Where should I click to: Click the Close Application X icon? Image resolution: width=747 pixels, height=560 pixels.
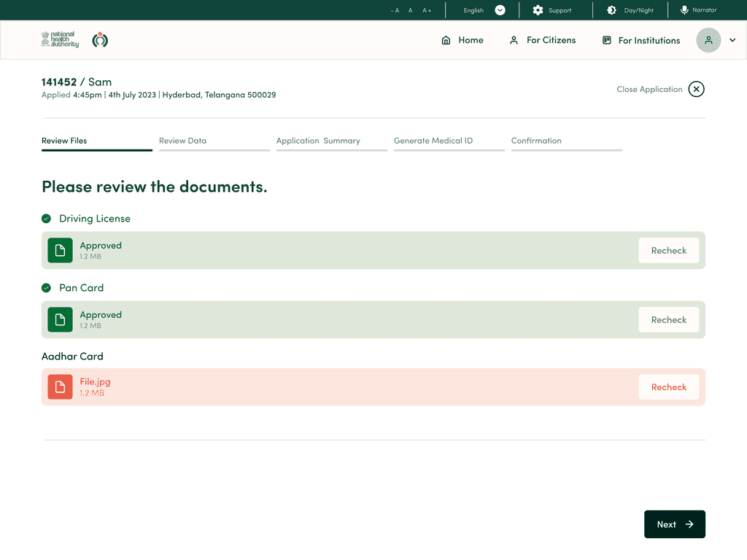(696, 89)
